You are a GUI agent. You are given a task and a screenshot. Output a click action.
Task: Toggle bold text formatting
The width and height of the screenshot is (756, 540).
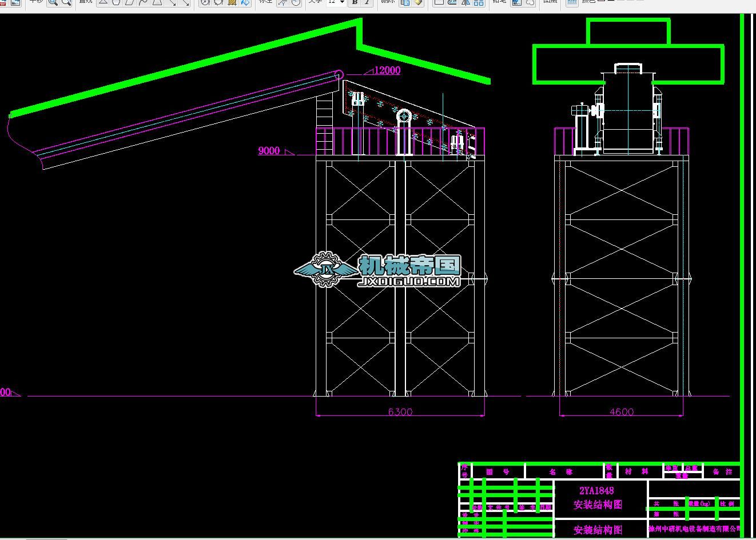pos(355,2)
